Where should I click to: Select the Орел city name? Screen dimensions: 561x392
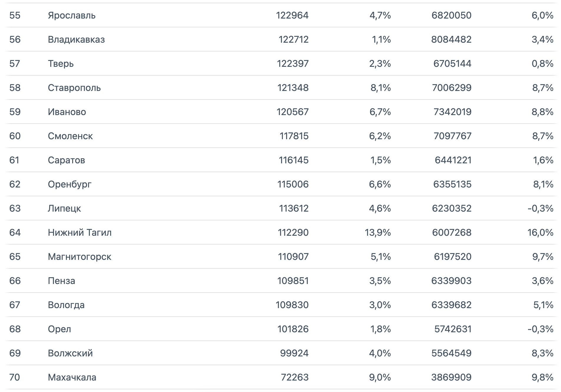[59, 329]
